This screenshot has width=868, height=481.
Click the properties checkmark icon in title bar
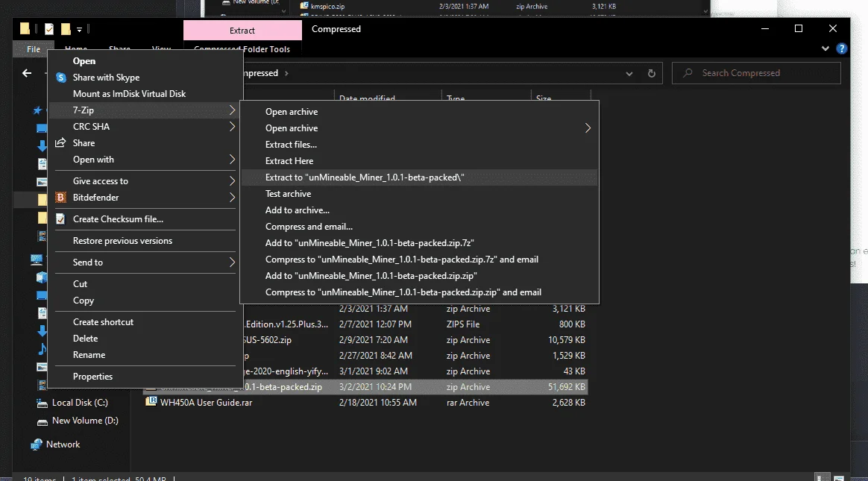pos(49,29)
